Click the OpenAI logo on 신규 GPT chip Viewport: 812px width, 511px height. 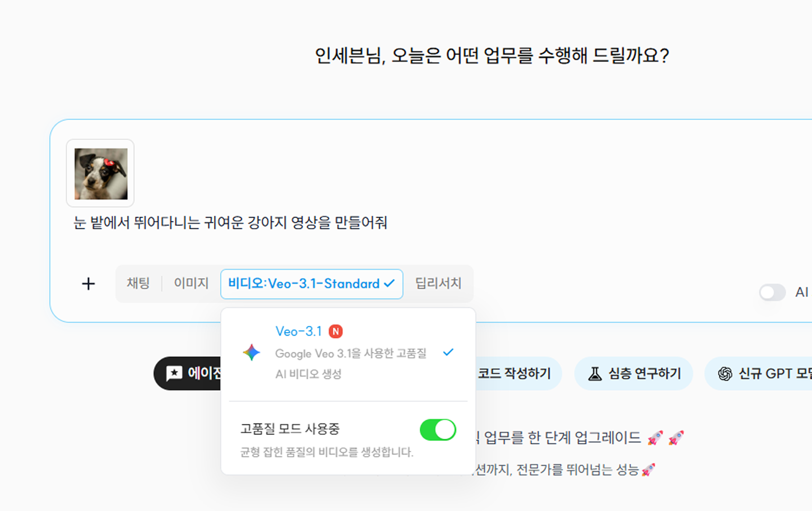[725, 374]
